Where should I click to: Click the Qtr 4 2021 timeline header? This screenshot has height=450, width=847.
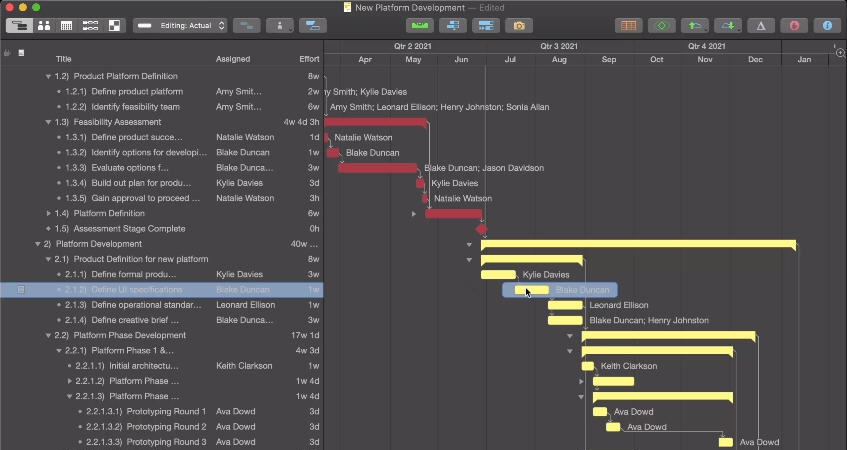point(707,46)
